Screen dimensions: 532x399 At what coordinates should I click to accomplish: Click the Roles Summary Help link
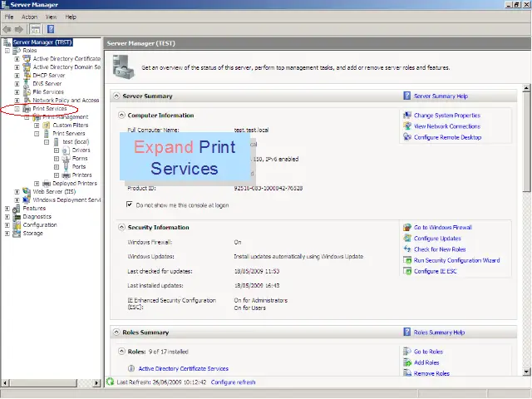[439, 332]
